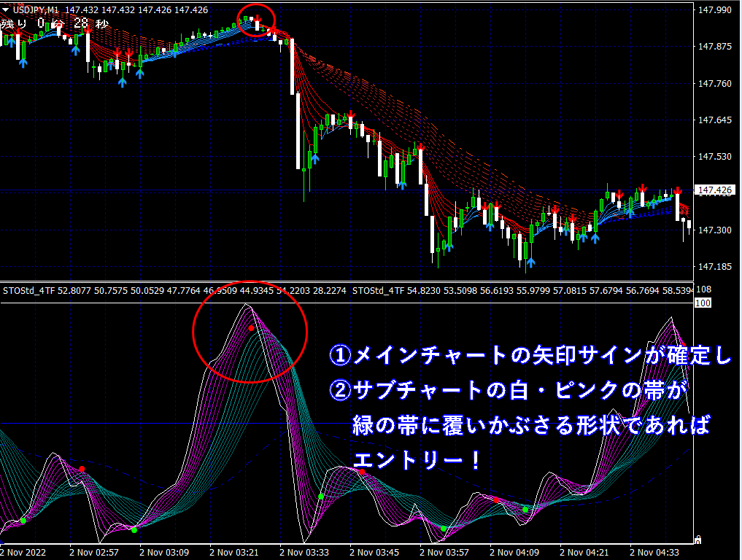Viewport: 742px width, 560px height.
Task: Click the 147.645 price scale label
Action: 714,120
